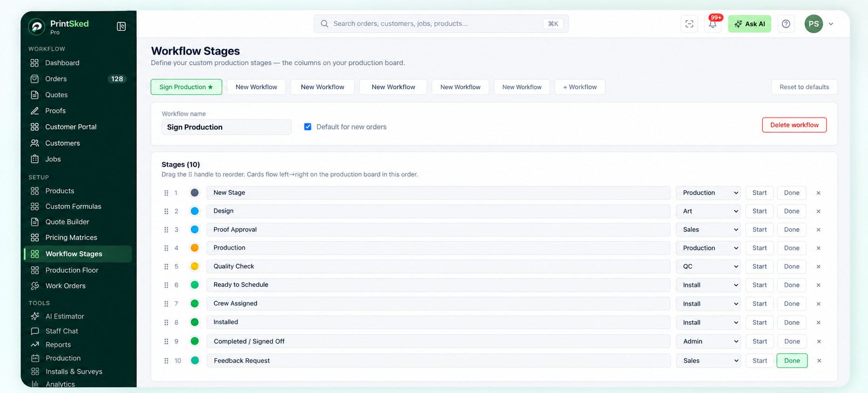Viewport: 868px width, 393px height.
Task: Grab the handle of Proof Approval row
Action: (x=166, y=230)
